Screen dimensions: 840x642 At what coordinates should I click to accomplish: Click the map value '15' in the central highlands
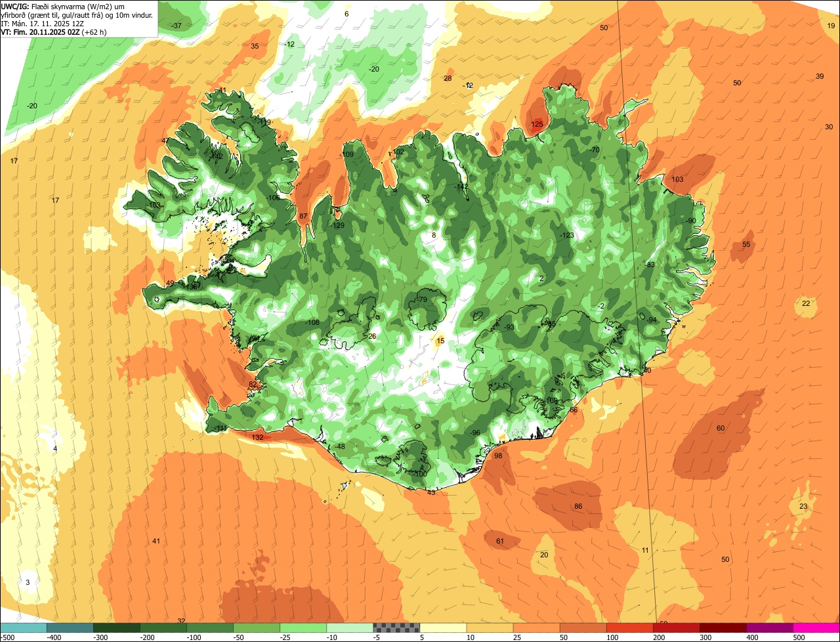pyautogui.click(x=440, y=341)
